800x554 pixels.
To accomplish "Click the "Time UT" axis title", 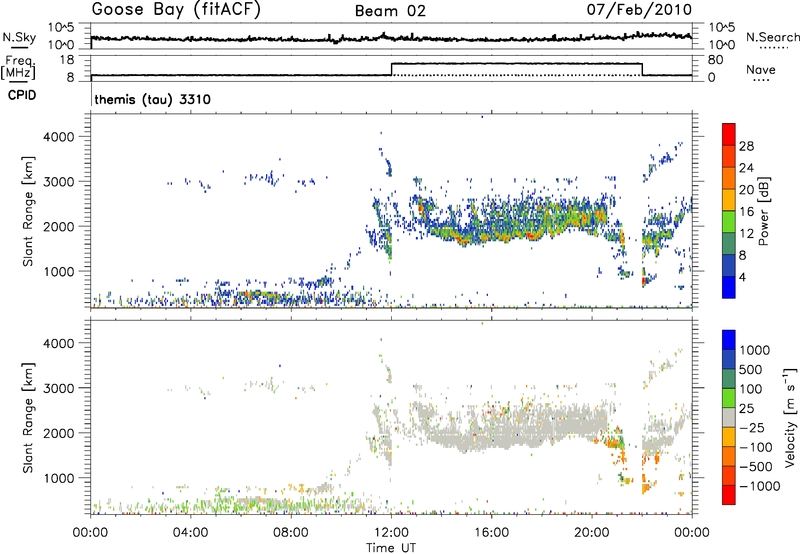I will [391, 548].
